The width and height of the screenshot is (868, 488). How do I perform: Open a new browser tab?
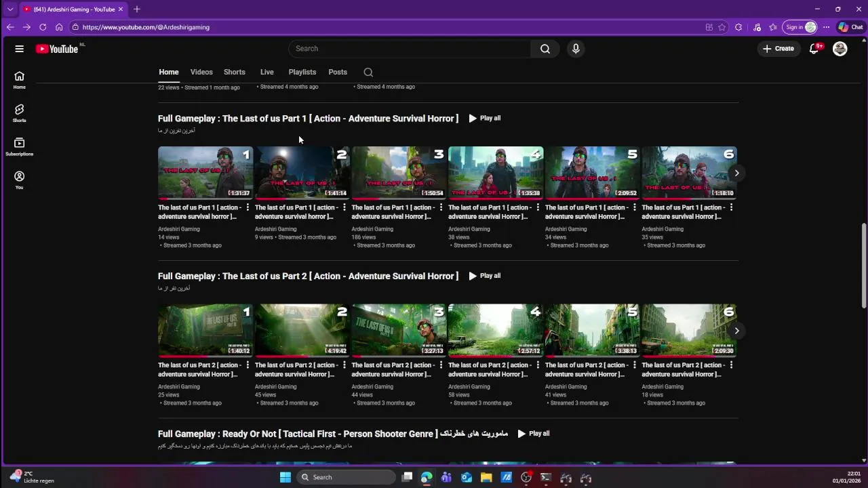coord(136,9)
